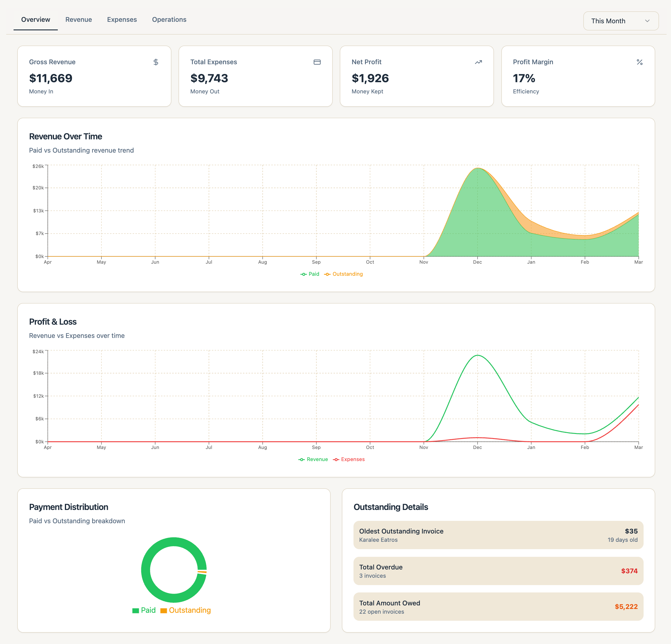Click the chevron arrow in period selector

[647, 21]
